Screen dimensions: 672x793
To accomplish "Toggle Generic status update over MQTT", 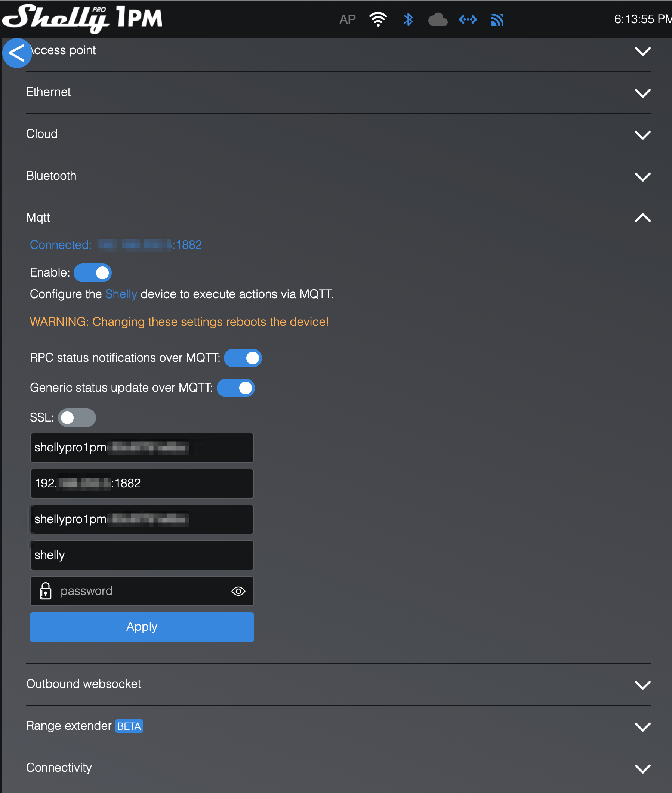I will (236, 388).
